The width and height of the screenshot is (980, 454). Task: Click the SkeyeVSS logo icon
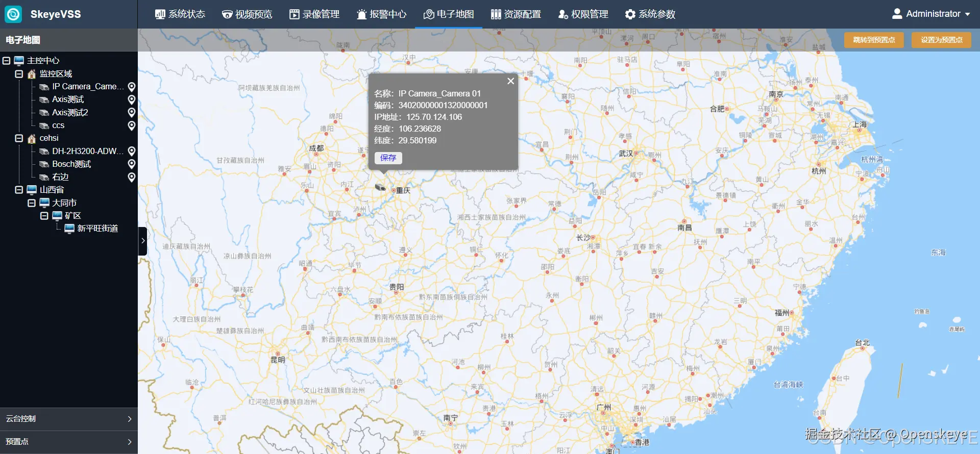tap(13, 14)
